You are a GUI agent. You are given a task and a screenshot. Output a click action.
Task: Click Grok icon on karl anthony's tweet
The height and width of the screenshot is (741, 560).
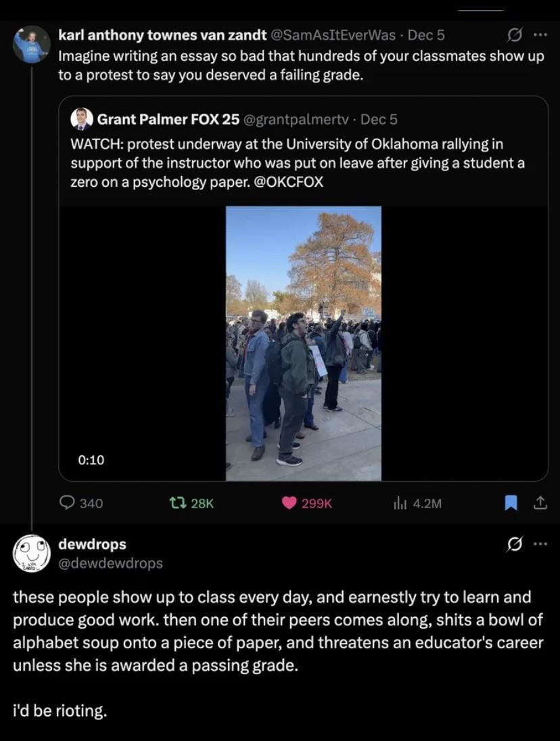[515, 35]
